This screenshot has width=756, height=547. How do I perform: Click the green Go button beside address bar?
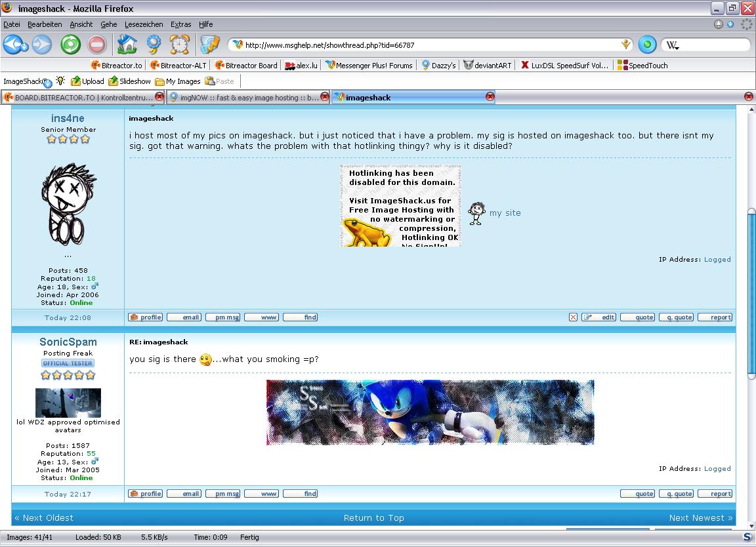pyautogui.click(x=647, y=45)
